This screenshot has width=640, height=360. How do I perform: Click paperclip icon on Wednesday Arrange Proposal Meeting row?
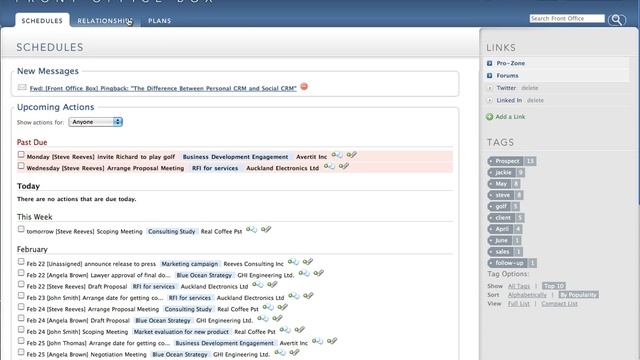[344, 167]
